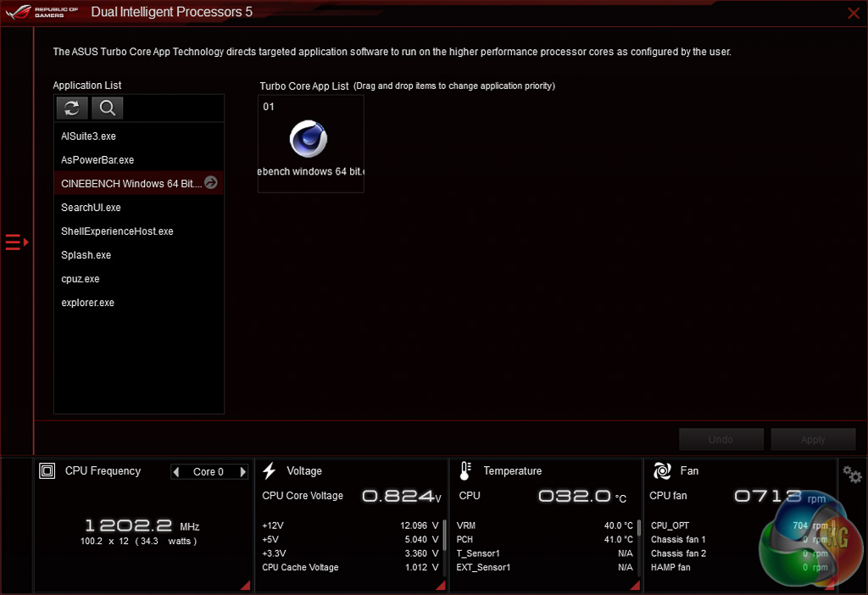
Task: Click the Temperature thermometer icon
Action: click(465, 471)
